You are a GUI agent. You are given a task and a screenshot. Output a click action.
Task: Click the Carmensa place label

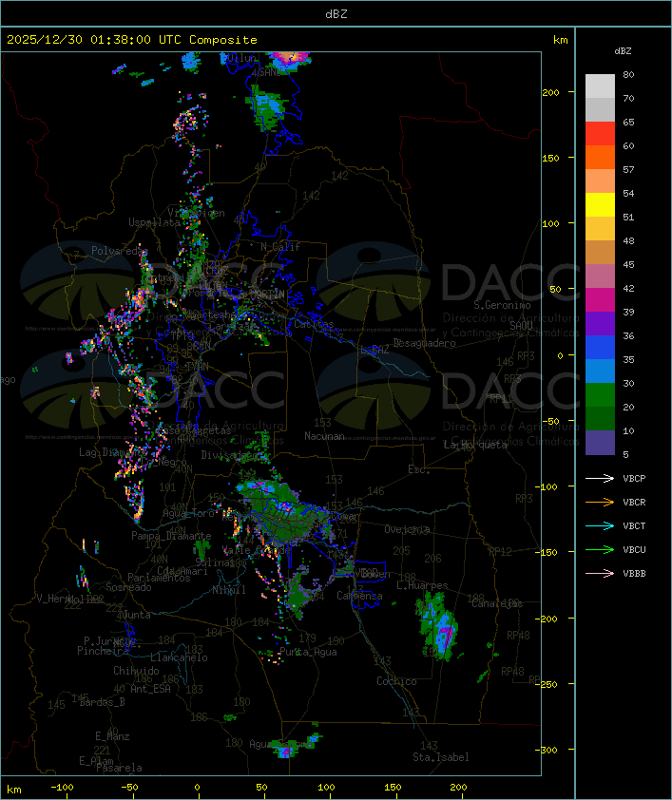359,596
